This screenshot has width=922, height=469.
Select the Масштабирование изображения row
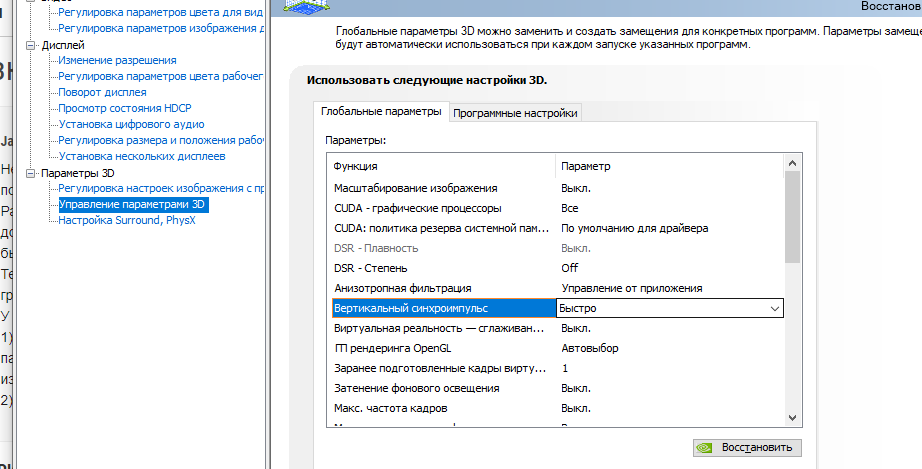(556, 188)
